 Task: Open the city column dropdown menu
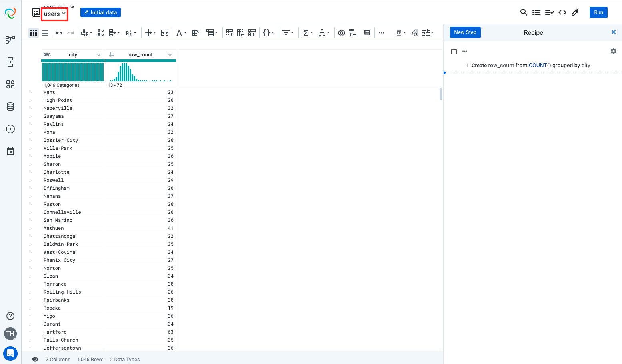pos(99,54)
